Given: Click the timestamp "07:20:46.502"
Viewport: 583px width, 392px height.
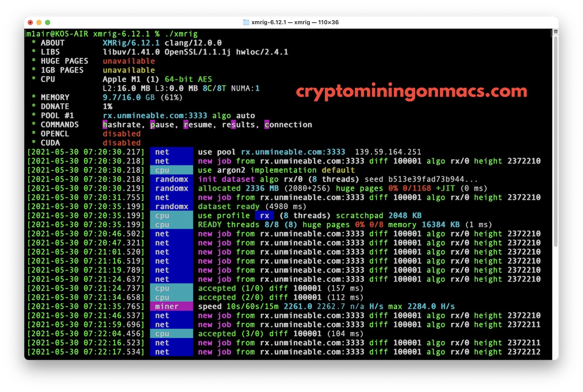Looking at the screenshot, I should coord(112,234).
